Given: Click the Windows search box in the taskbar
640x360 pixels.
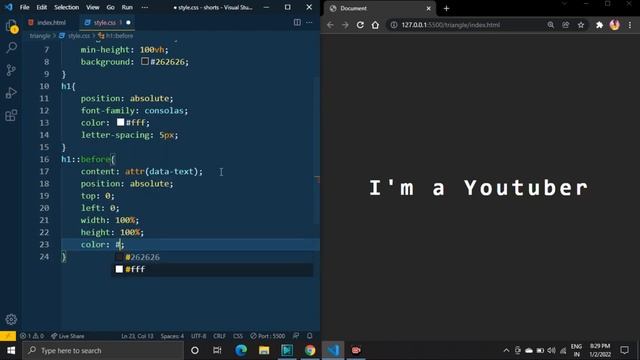Looking at the screenshot, I should (102, 350).
